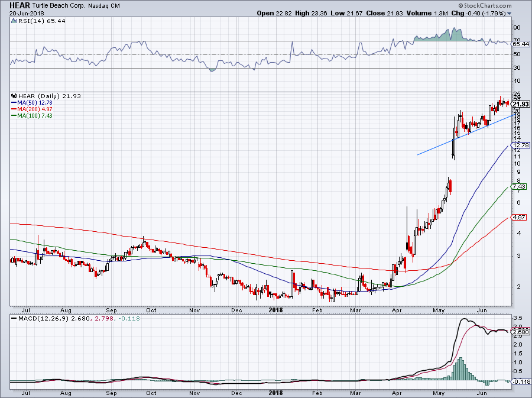Click the 2.680 MACD value tag
The width and height of the screenshot is (532, 398).
[x=519, y=332]
